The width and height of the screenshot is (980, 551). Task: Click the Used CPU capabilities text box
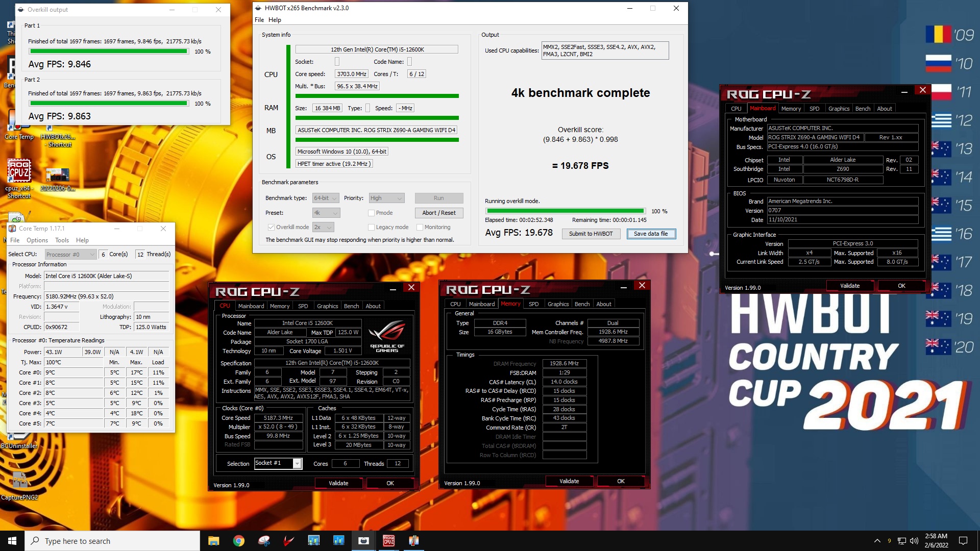tap(605, 51)
